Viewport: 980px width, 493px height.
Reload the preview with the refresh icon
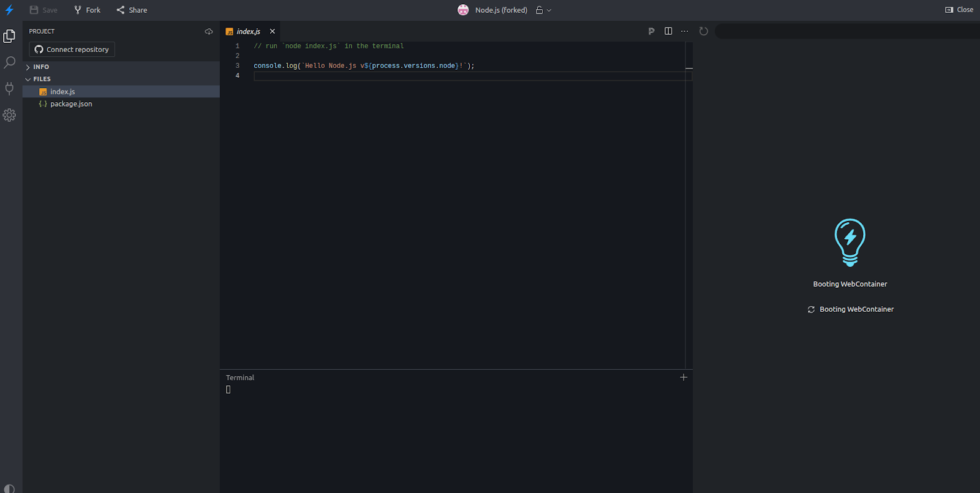pos(704,31)
